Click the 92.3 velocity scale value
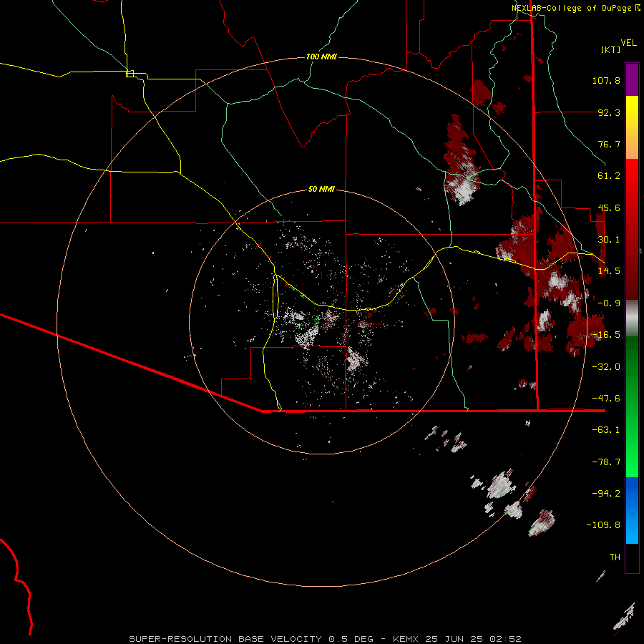The image size is (644, 644). pyautogui.click(x=609, y=112)
